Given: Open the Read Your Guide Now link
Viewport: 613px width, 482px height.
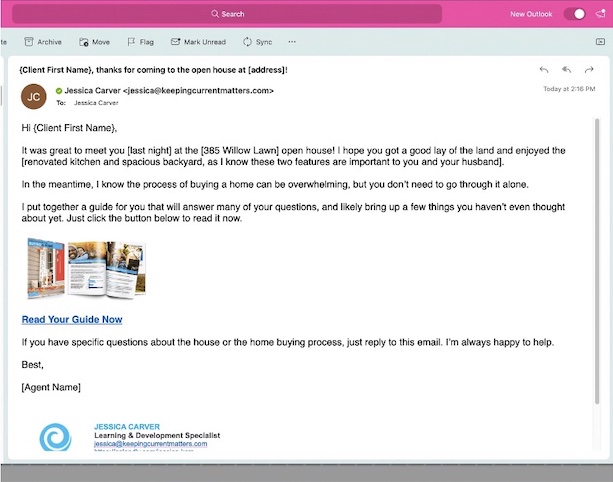Looking at the screenshot, I should (x=72, y=320).
